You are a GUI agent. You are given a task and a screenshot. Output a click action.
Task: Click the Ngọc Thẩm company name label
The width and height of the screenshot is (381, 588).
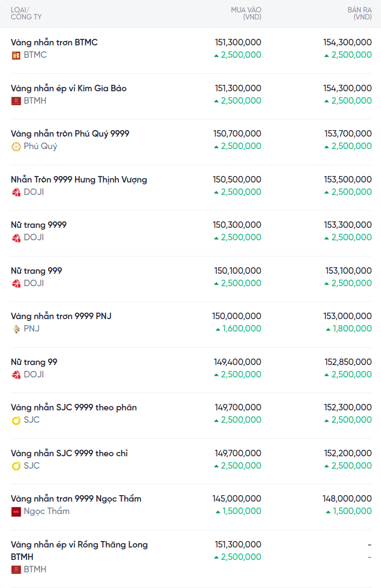[x=46, y=511]
